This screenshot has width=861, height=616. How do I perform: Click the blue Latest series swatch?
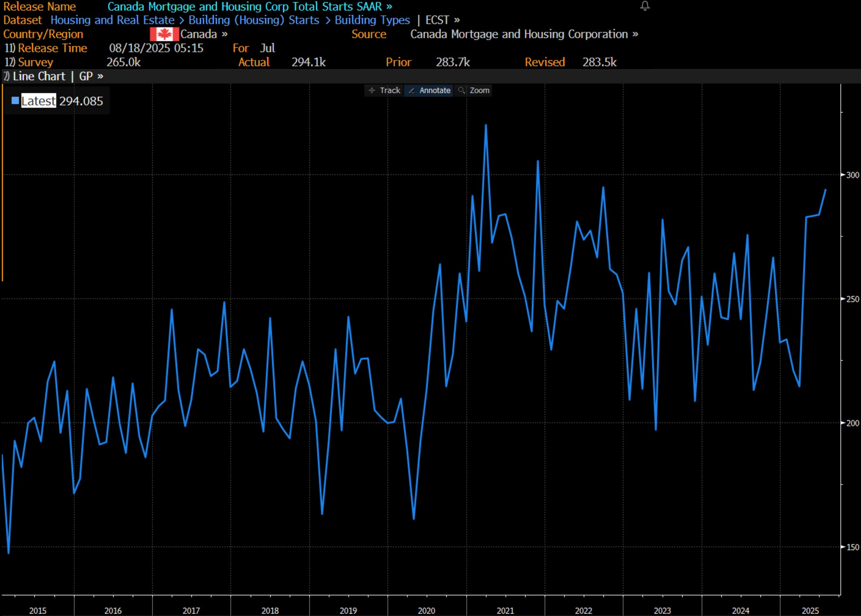click(x=15, y=101)
